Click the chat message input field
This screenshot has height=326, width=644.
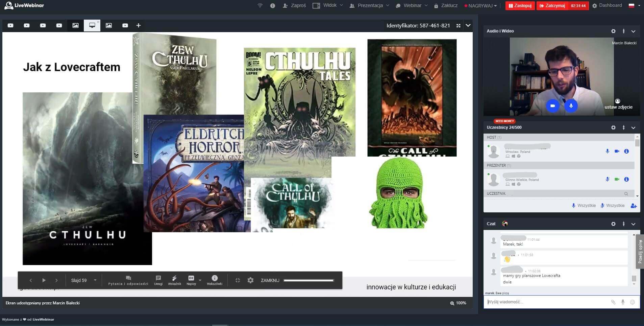point(547,302)
